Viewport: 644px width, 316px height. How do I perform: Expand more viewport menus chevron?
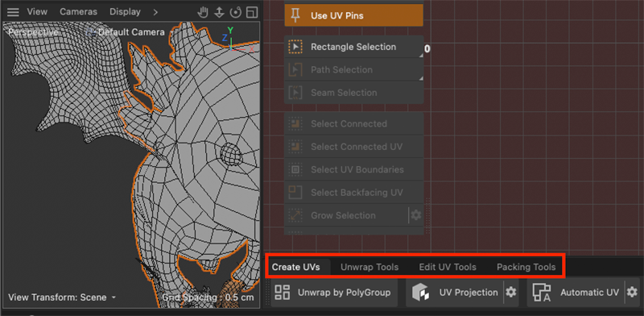155,12
